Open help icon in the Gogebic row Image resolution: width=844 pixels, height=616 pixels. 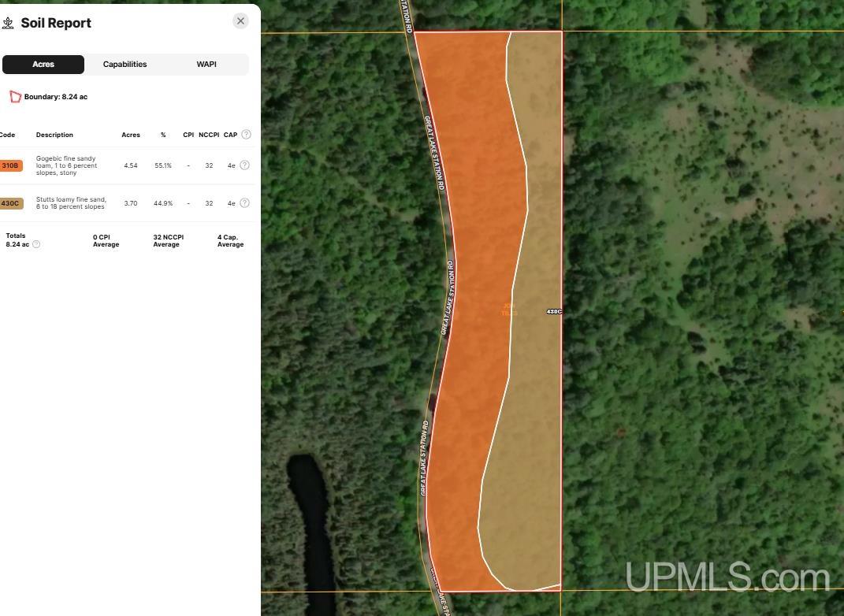click(x=244, y=165)
